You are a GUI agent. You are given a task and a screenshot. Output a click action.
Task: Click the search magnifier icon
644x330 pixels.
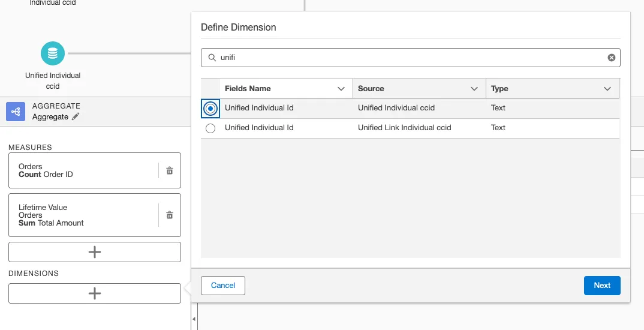pos(212,58)
